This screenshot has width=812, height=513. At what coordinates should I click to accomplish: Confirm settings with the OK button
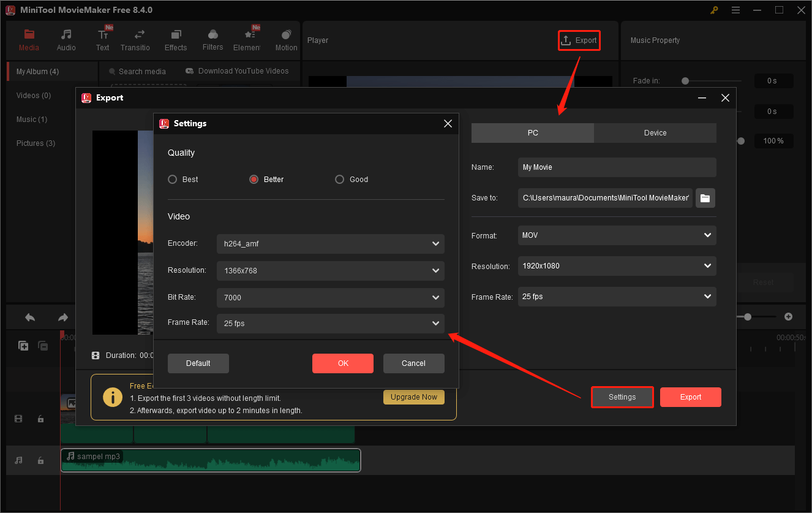click(x=342, y=363)
